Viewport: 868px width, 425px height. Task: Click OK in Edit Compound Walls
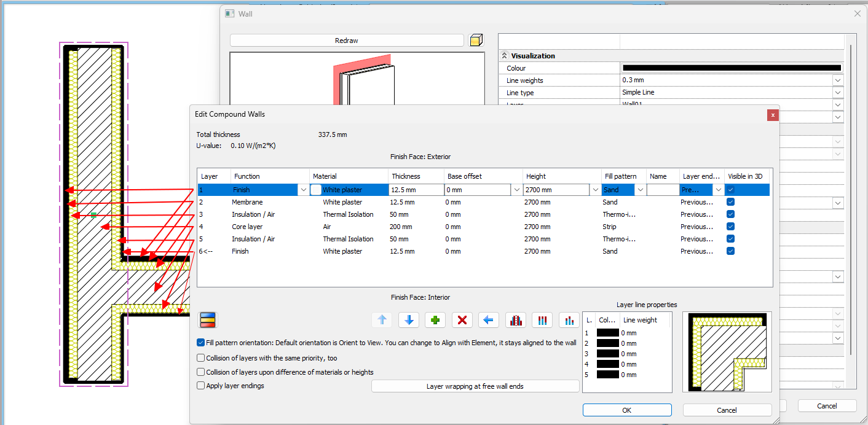click(627, 410)
